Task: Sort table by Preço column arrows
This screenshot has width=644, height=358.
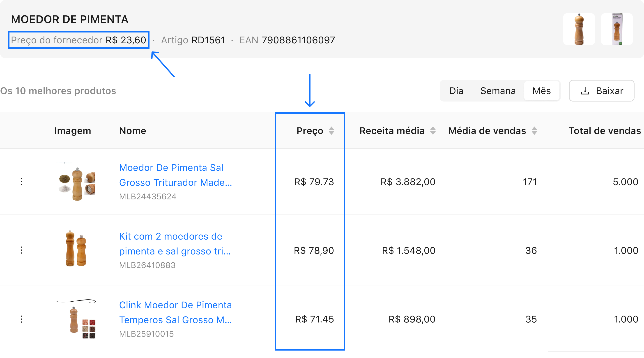Action: tap(331, 131)
